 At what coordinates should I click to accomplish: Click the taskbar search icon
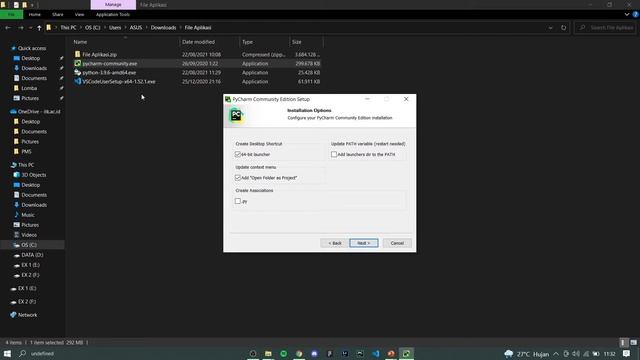[23, 353]
